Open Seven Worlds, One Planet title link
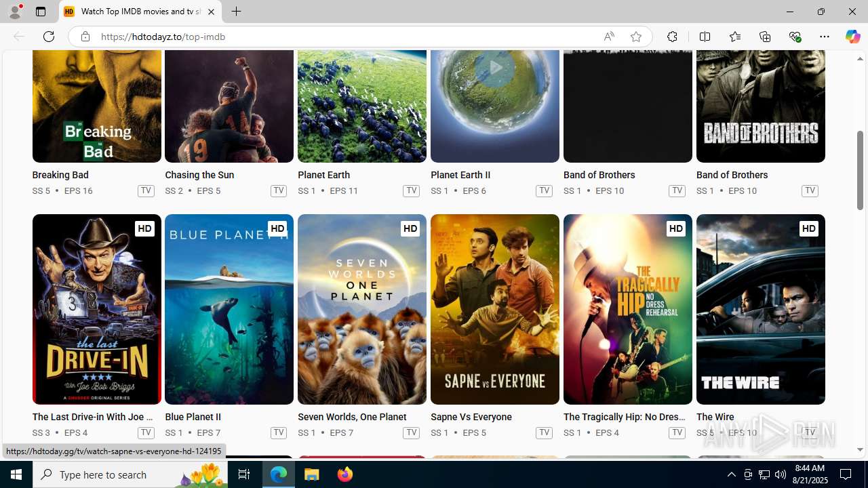Viewport: 868px width, 488px height. pyautogui.click(x=352, y=417)
